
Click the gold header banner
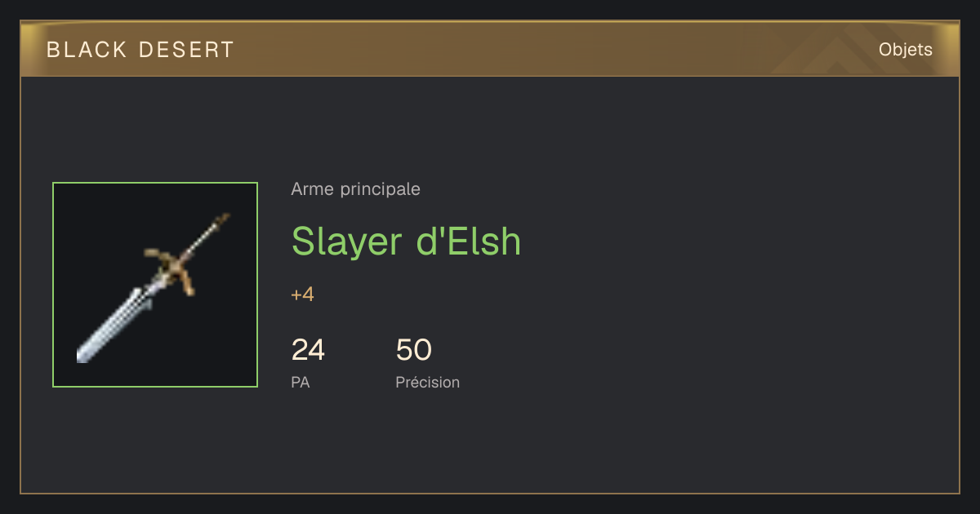point(490,49)
